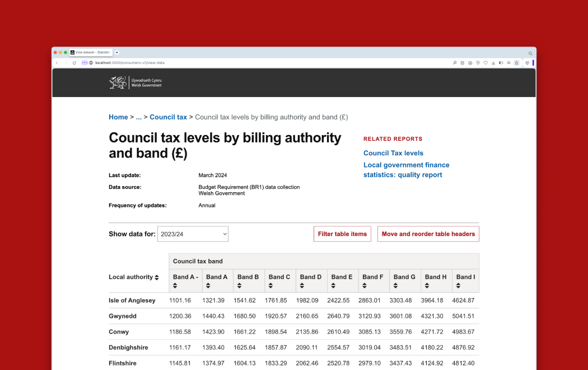Click the Welsh Government logo
Viewport: 588px width, 370px height.
(134, 82)
